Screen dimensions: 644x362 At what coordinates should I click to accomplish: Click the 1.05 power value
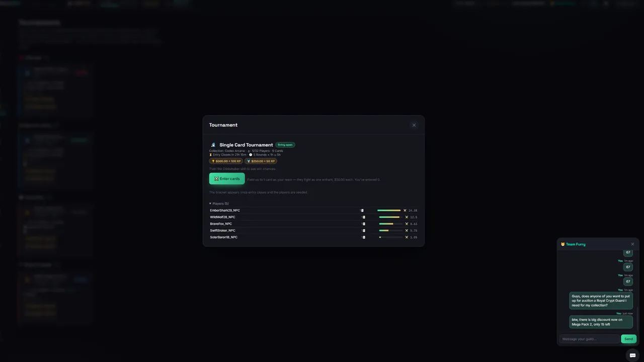(x=414, y=237)
